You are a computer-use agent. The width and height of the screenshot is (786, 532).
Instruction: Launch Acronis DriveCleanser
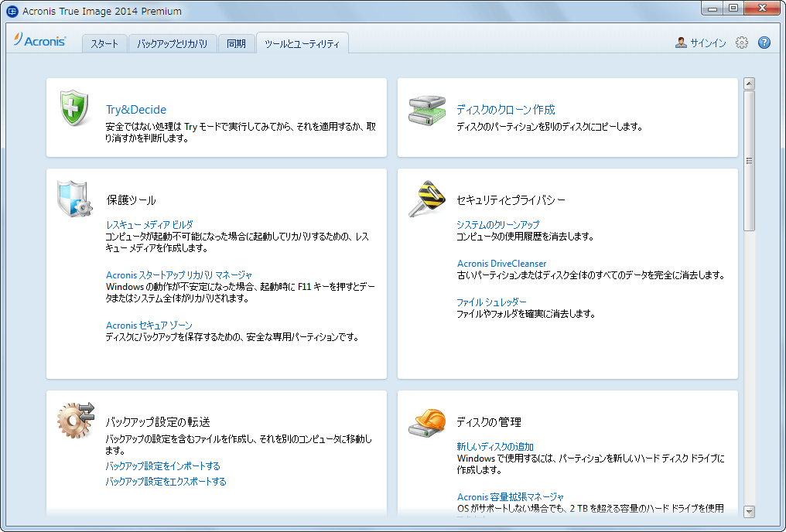[x=501, y=264]
